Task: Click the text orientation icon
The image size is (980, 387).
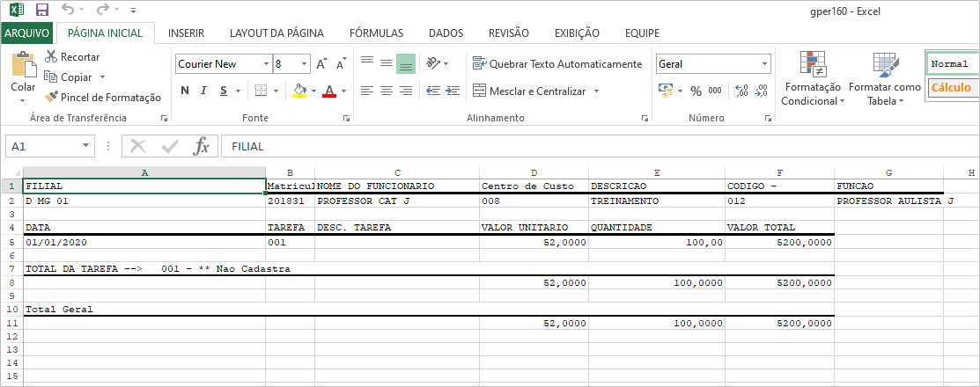Action: point(433,63)
